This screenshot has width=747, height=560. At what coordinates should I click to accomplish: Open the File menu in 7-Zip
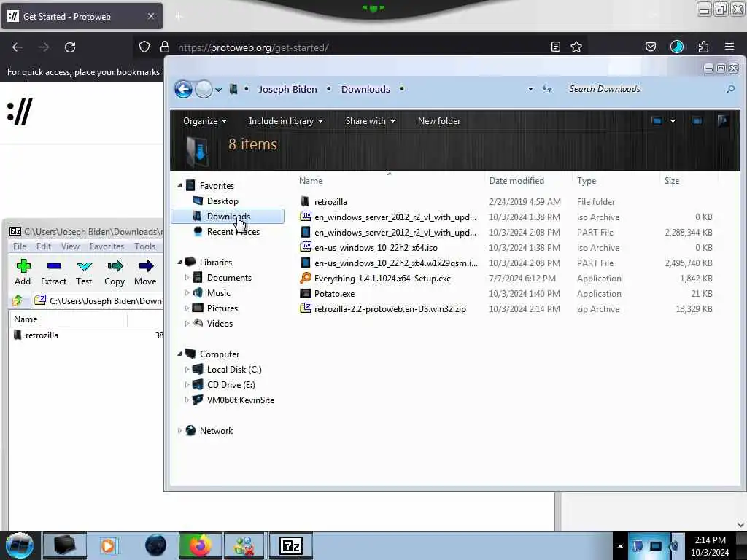pyautogui.click(x=20, y=246)
